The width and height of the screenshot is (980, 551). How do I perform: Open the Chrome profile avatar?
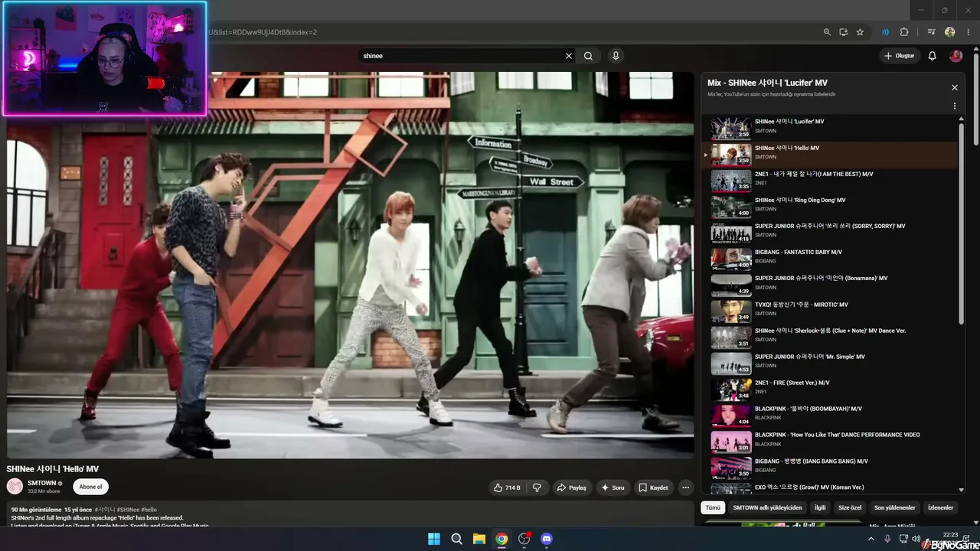(x=950, y=32)
